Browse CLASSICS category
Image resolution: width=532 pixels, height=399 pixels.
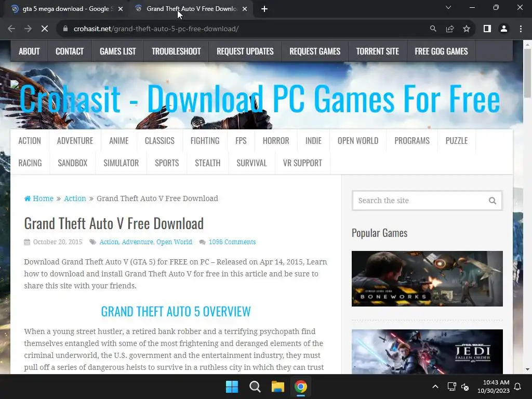pos(159,140)
